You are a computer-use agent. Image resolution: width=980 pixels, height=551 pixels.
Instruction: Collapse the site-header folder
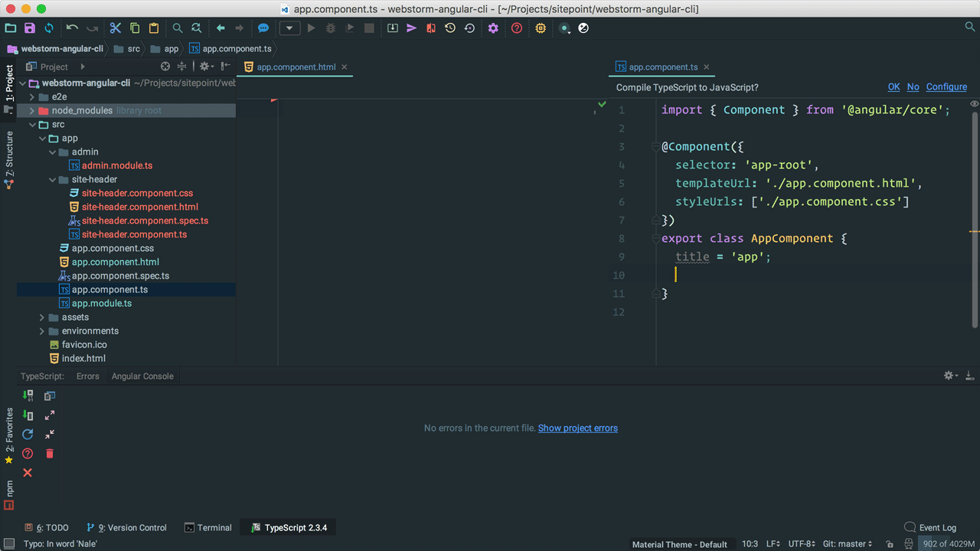coord(52,180)
